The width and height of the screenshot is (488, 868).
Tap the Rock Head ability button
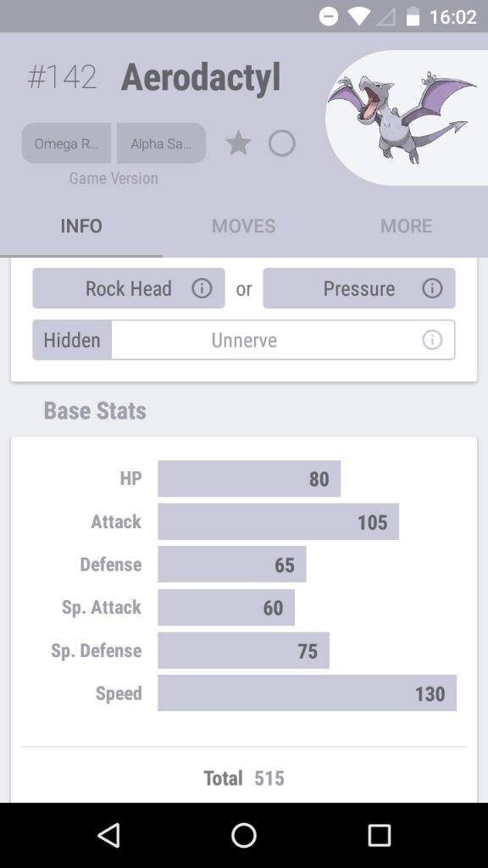(x=129, y=288)
